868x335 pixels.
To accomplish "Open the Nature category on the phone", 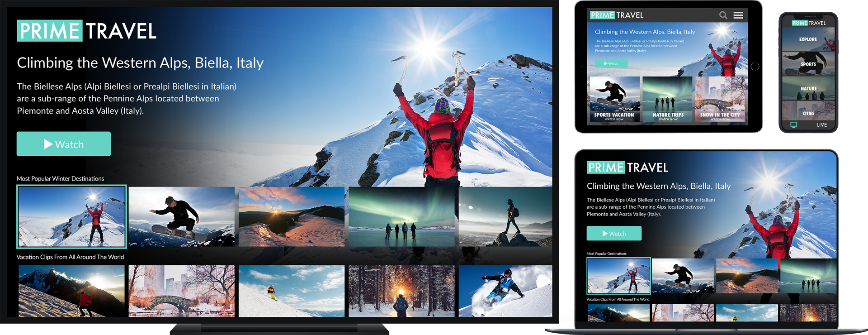I will (x=808, y=88).
